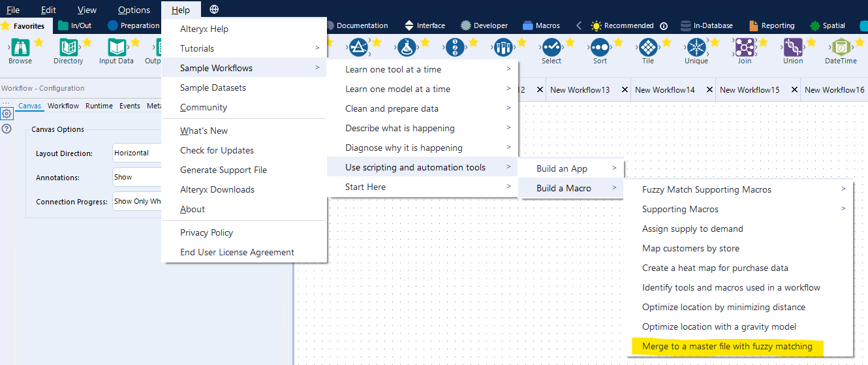Click the info icon next to Recommended
The image size is (868, 365).
(x=664, y=26)
